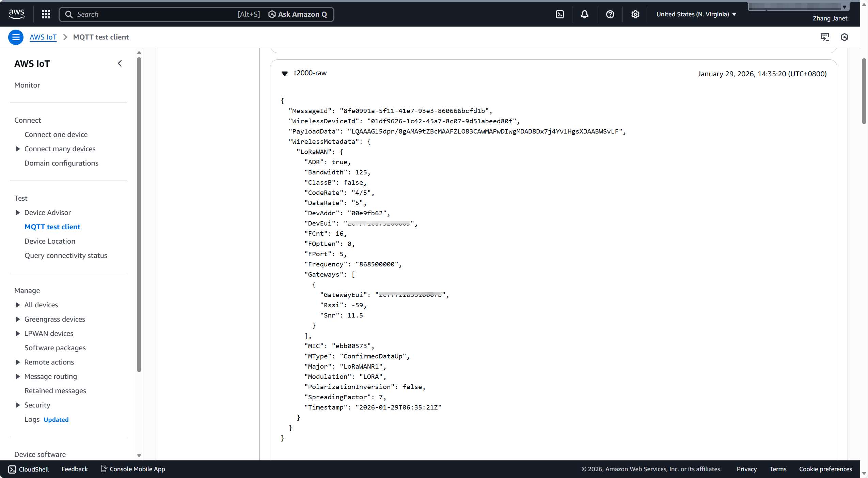Toggle the blue hamburger navigation button
Image resolution: width=868 pixels, height=478 pixels.
click(x=16, y=37)
